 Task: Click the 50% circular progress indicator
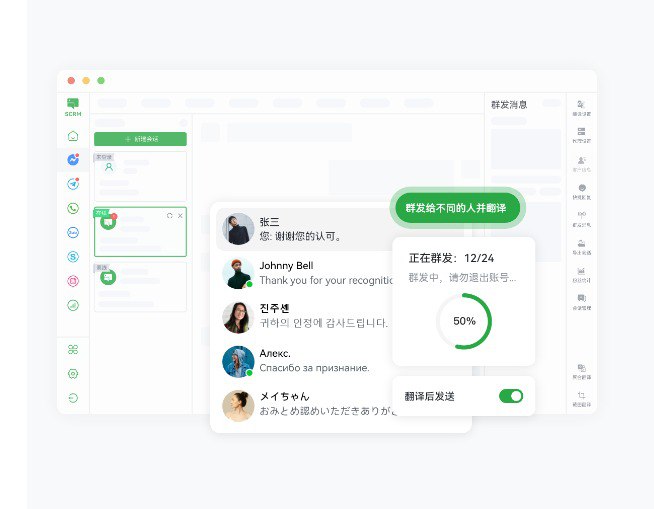464,321
